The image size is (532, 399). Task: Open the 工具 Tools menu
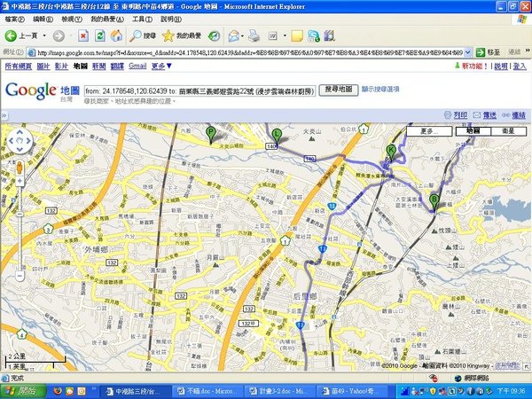point(142,20)
